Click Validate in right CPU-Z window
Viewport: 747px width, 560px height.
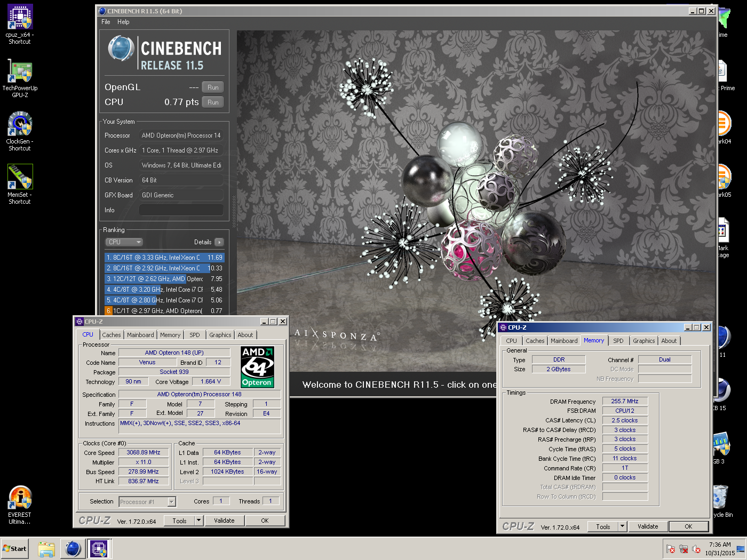(x=648, y=526)
